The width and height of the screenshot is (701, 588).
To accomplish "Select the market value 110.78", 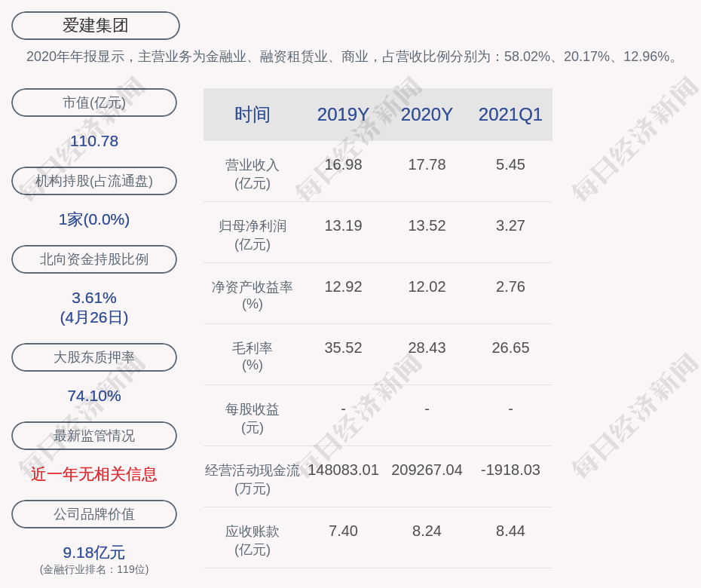I will click(94, 141).
